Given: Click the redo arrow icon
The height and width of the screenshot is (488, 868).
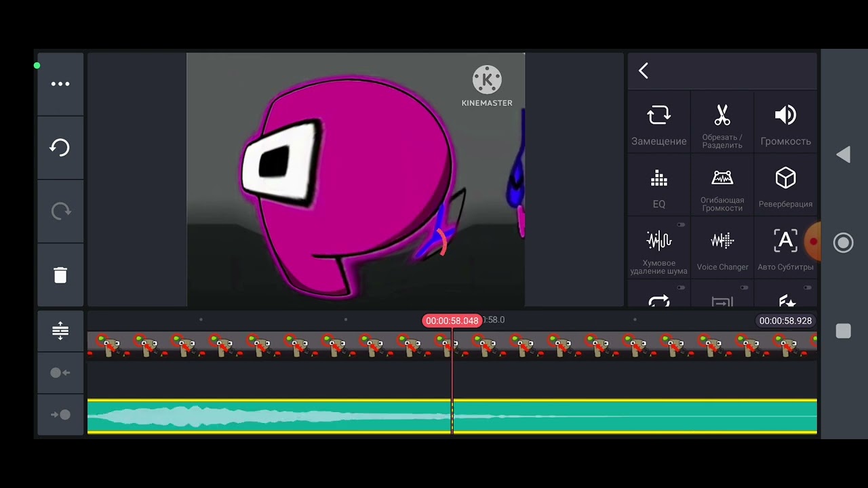Looking at the screenshot, I should (x=60, y=211).
